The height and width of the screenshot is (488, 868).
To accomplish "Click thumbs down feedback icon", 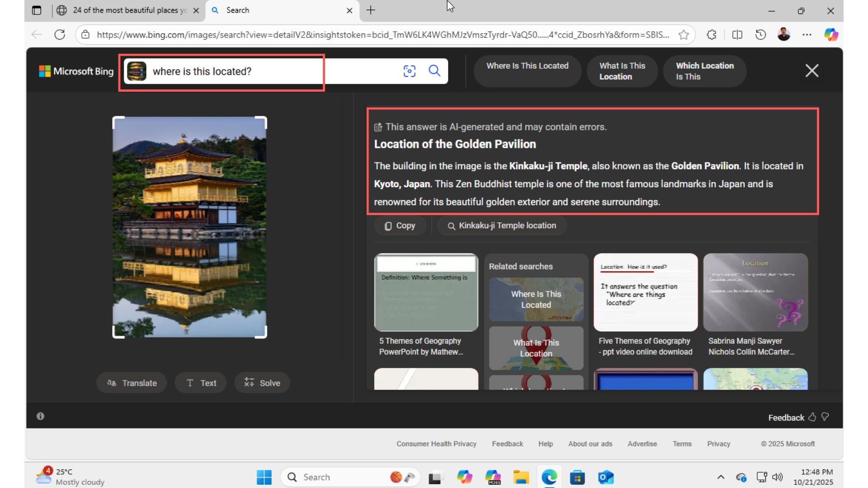I will [x=825, y=417].
